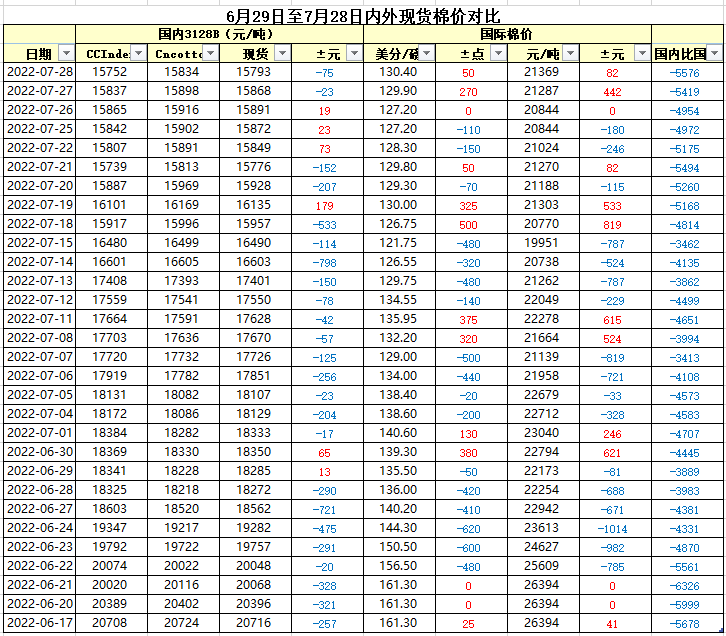
Task: Select the spread cell -3462
Action: [687, 243]
